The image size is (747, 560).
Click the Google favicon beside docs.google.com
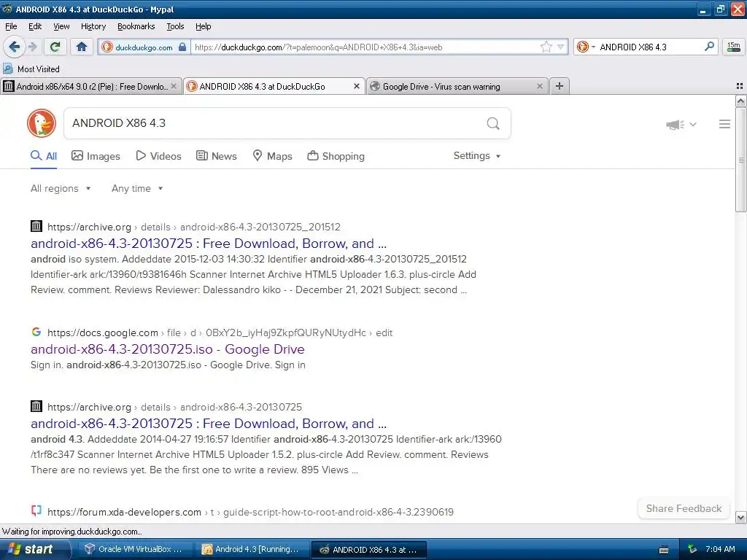point(36,332)
